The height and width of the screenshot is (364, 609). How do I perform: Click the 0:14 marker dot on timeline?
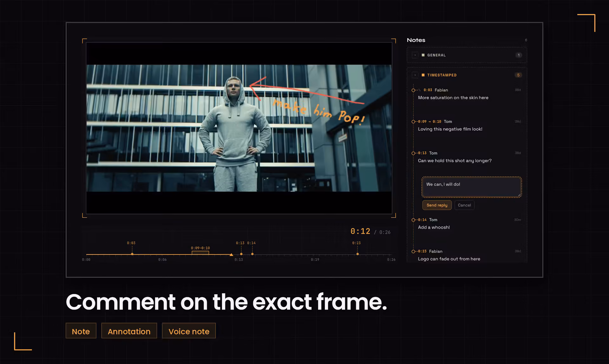point(252,254)
